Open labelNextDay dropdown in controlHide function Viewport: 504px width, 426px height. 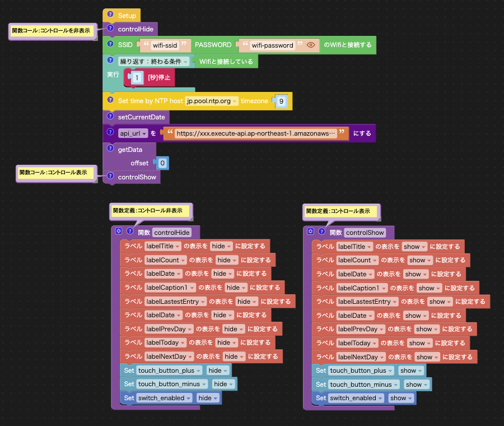(x=169, y=356)
